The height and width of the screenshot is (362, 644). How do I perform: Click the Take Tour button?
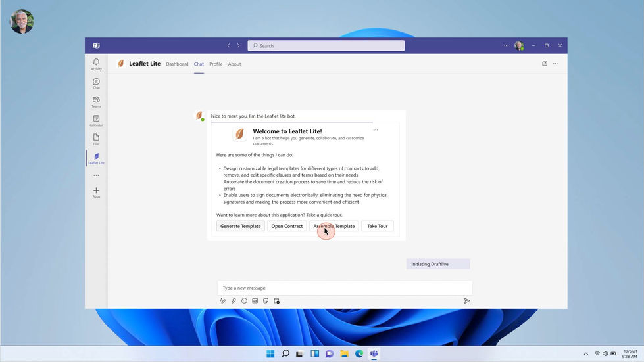(x=378, y=226)
